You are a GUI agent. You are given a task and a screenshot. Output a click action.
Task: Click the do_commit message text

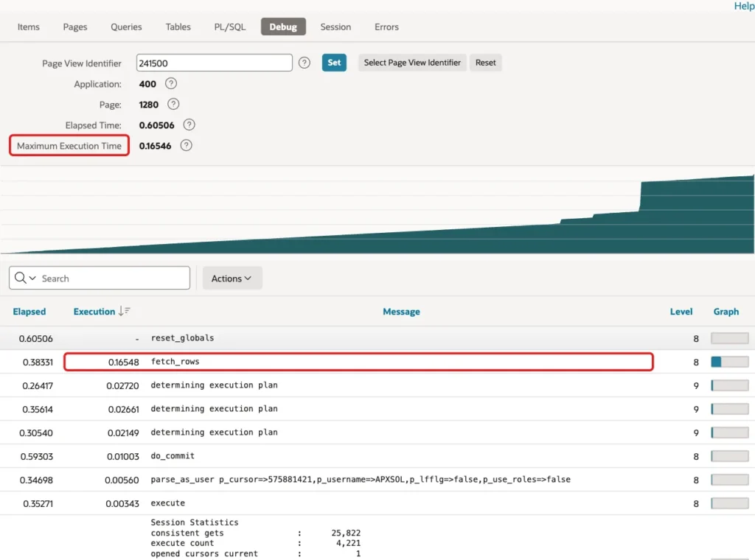(173, 455)
